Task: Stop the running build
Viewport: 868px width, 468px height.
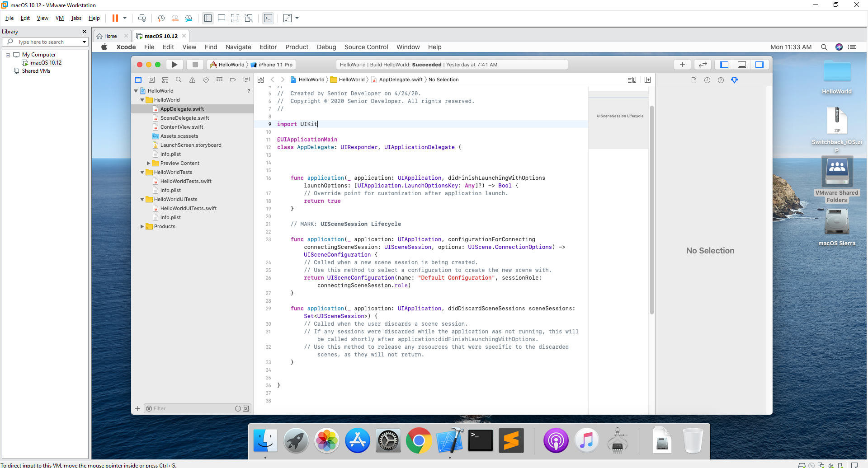Action: (x=195, y=65)
